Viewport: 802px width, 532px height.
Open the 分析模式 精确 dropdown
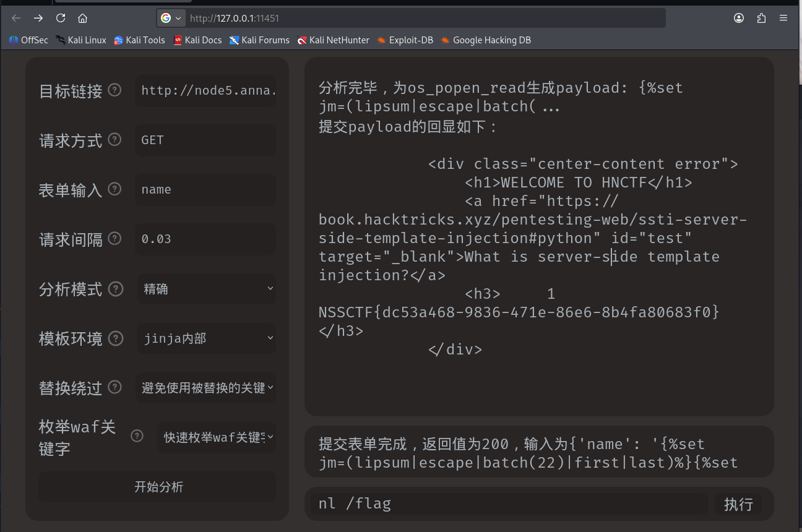click(x=206, y=289)
